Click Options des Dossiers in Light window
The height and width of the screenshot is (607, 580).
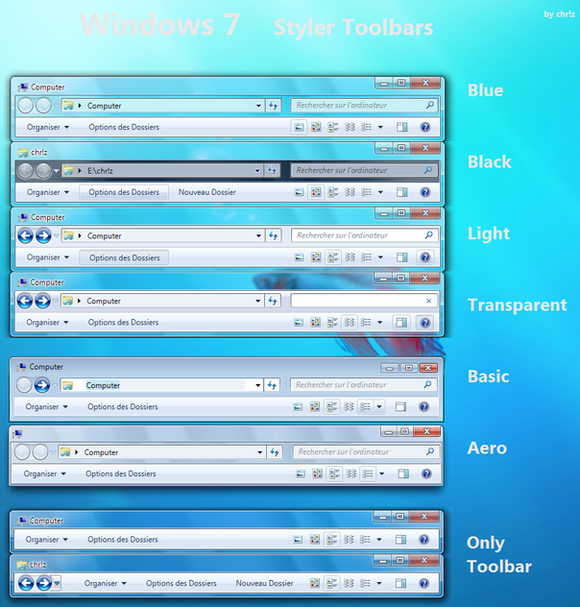pyautogui.click(x=124, y=257)
